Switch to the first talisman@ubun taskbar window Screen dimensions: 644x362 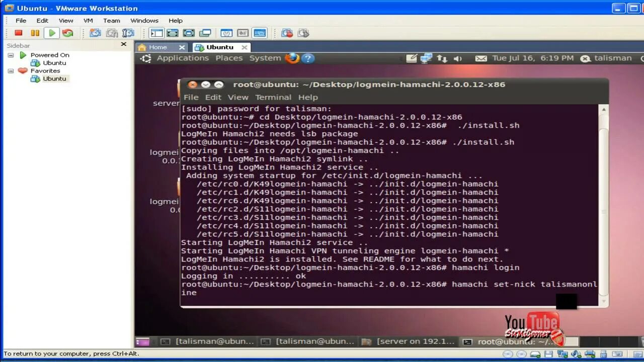coord(208,341)
